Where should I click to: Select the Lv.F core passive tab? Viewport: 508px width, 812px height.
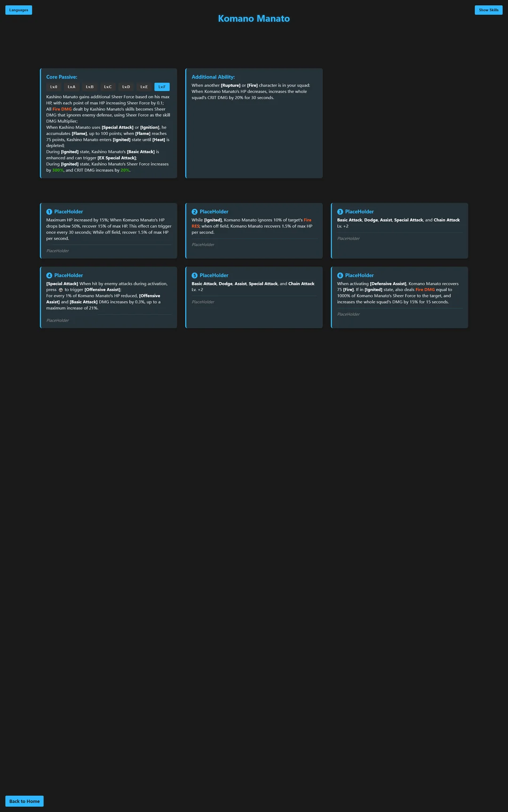click(162, 87)
